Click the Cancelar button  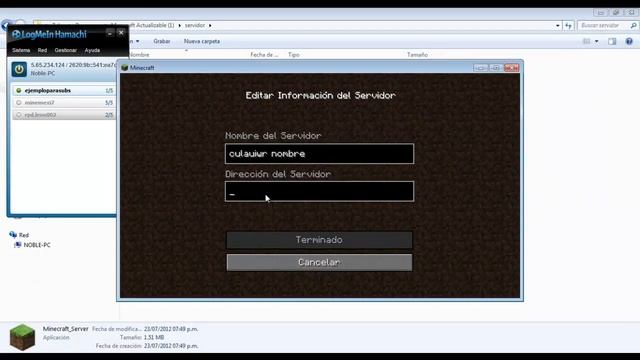point(319,262)
